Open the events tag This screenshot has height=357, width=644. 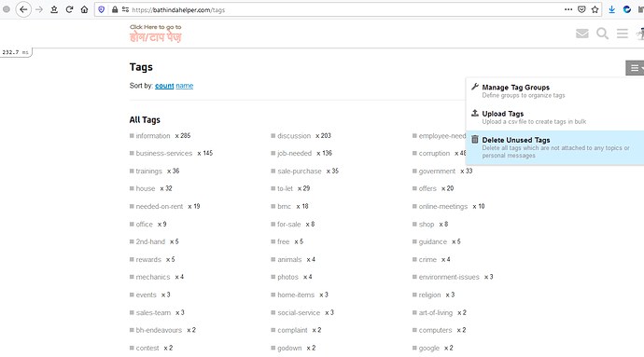click(x=147, y=295)
